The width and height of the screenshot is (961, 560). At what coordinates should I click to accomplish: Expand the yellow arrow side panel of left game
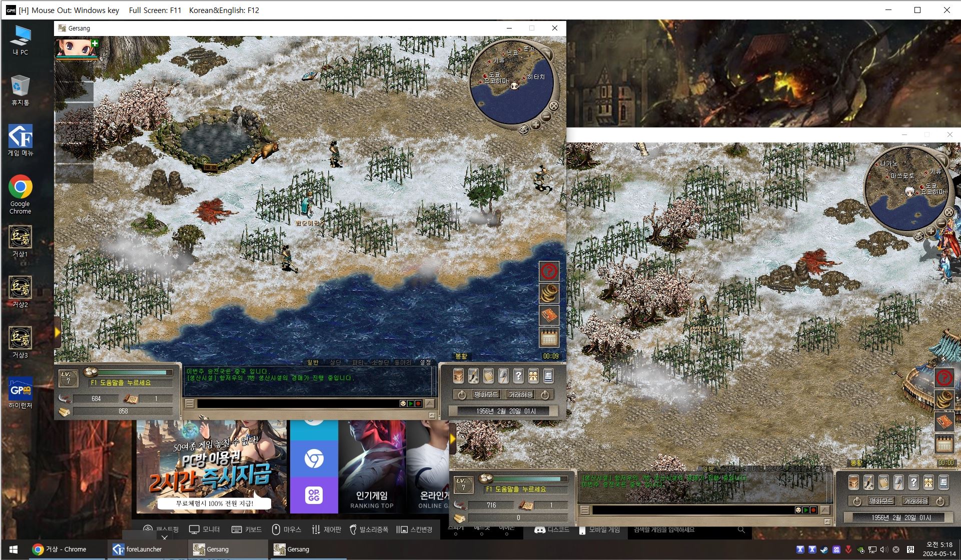pyautogui.click(x=57, y=332)
